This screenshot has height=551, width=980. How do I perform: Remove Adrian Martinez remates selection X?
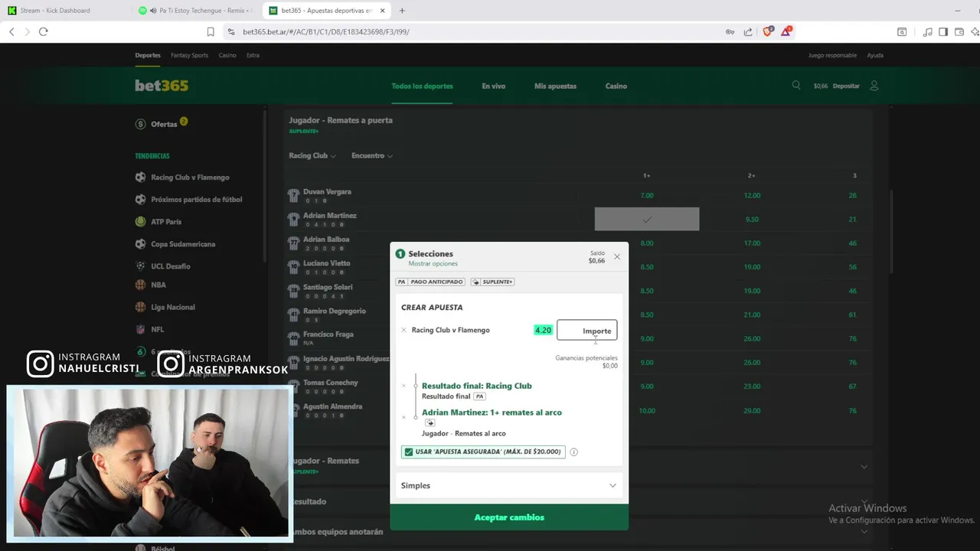pos(403,417)
